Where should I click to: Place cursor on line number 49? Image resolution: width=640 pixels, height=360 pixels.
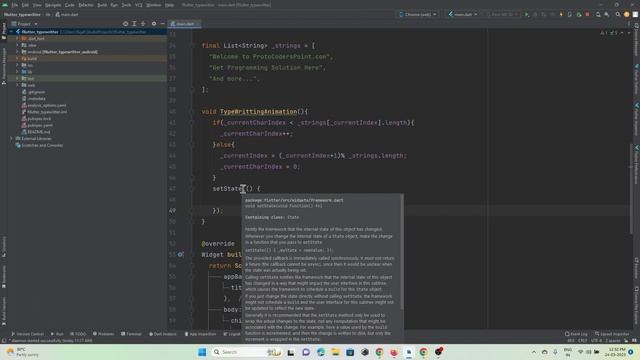(173, 211)
